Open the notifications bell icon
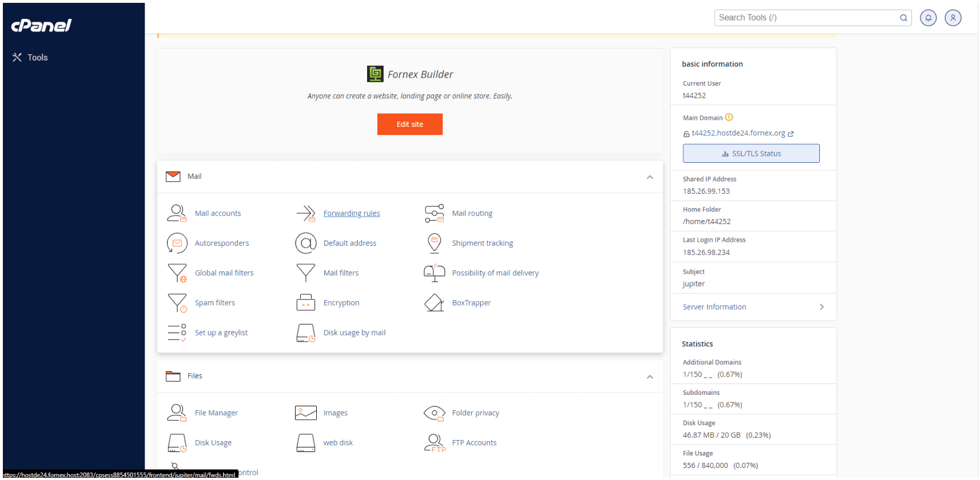Image resolution: width=980 pixels, height=480 pixels. (928, 18)
